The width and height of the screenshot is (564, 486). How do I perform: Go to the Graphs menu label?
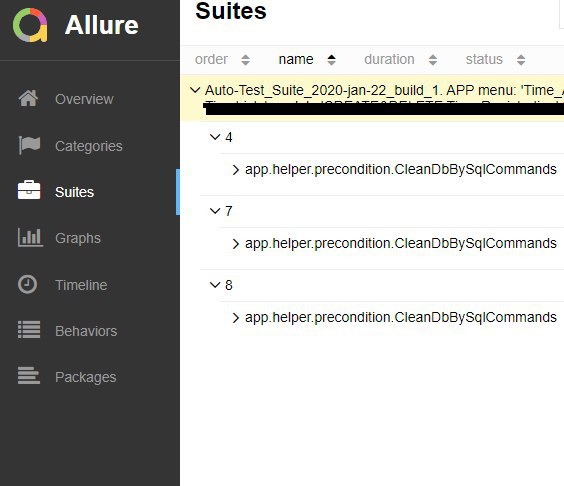point(78,238)
